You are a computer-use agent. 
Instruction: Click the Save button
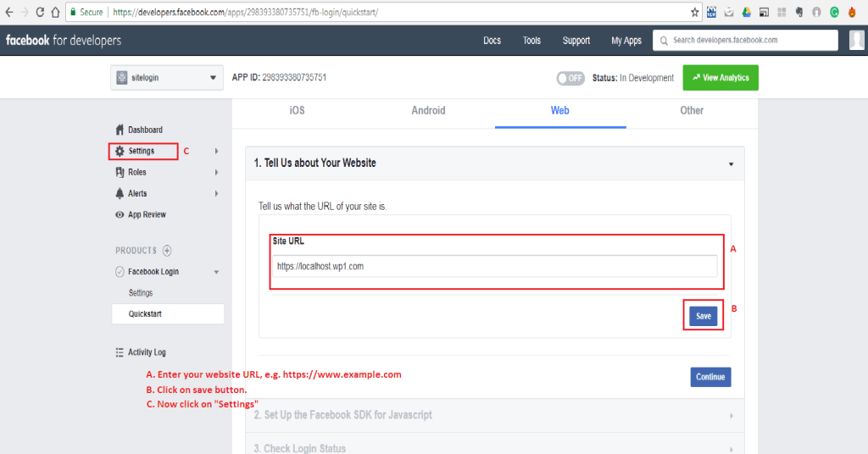[x=703, y=316]
